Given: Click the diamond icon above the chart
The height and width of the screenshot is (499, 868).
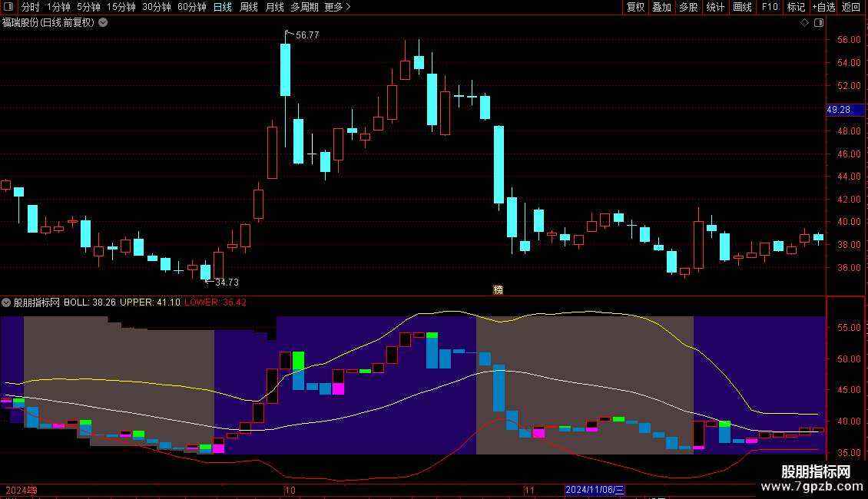Looking at the screenshot, I should 804,23.
